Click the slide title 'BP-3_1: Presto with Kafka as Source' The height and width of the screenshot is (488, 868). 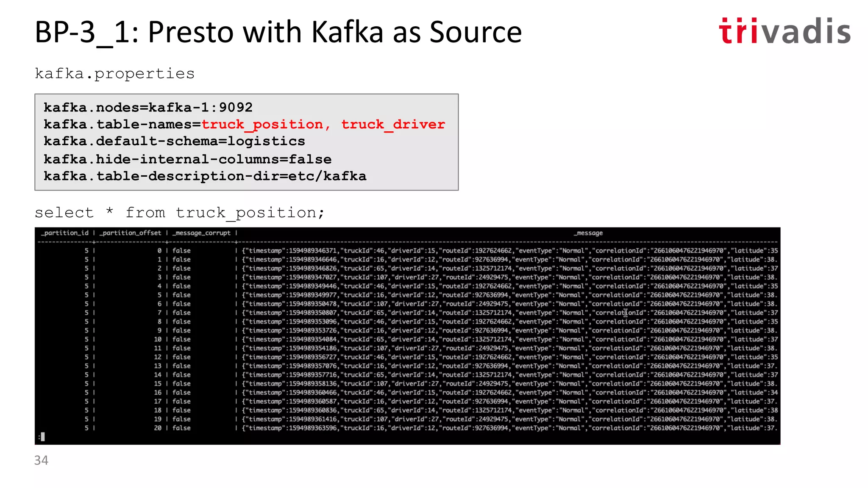pyautogui.click(x=278, y=32)
